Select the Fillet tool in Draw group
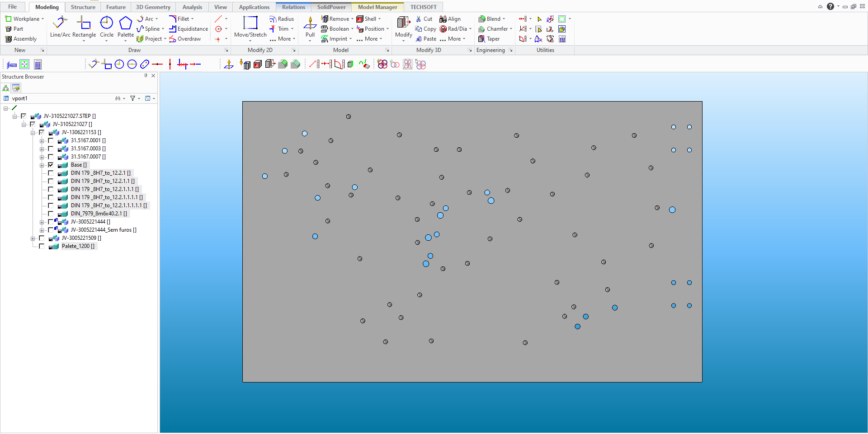The height and width of the screenshot is (434, 868). 182,19
